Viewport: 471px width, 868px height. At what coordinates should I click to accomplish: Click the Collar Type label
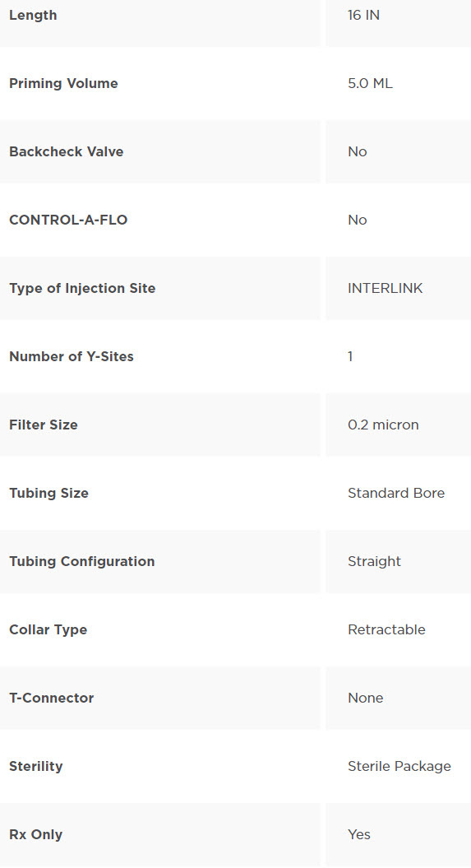coord(48,630)
